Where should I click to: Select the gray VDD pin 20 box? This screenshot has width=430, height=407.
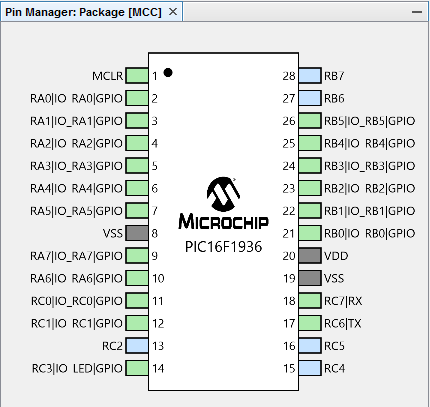pyautogui.click(x=310, y=256)
